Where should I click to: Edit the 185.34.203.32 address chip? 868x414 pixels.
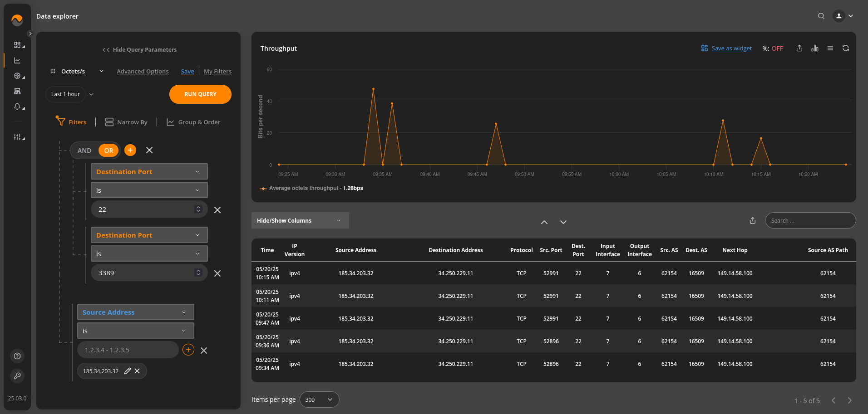click(128, 371)
